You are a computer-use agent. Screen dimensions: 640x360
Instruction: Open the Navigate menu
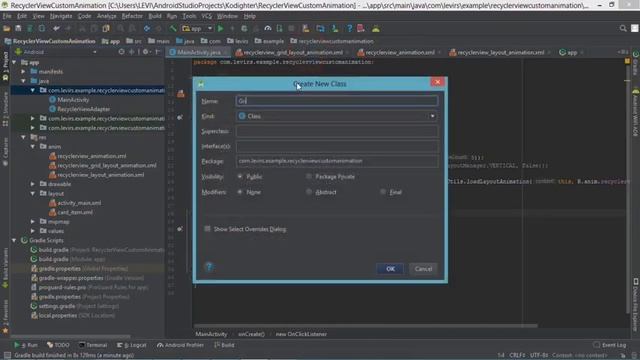pos(61,16)
